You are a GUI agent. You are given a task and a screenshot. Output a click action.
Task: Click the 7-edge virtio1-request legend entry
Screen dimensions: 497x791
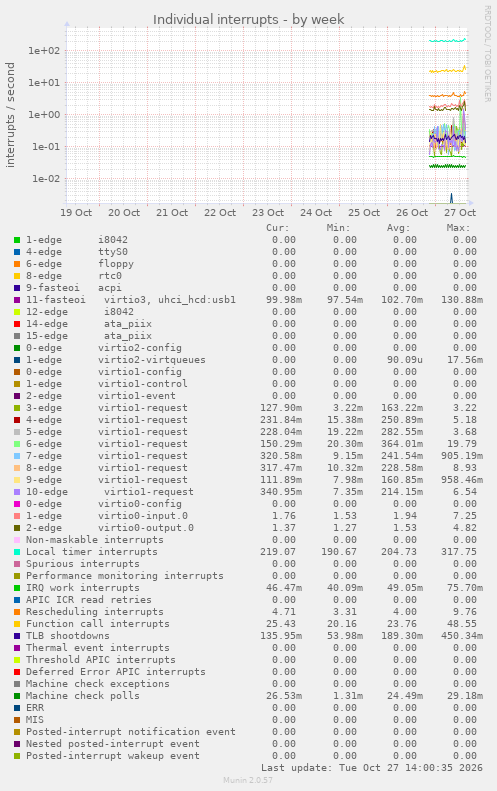tap(107, 456)
